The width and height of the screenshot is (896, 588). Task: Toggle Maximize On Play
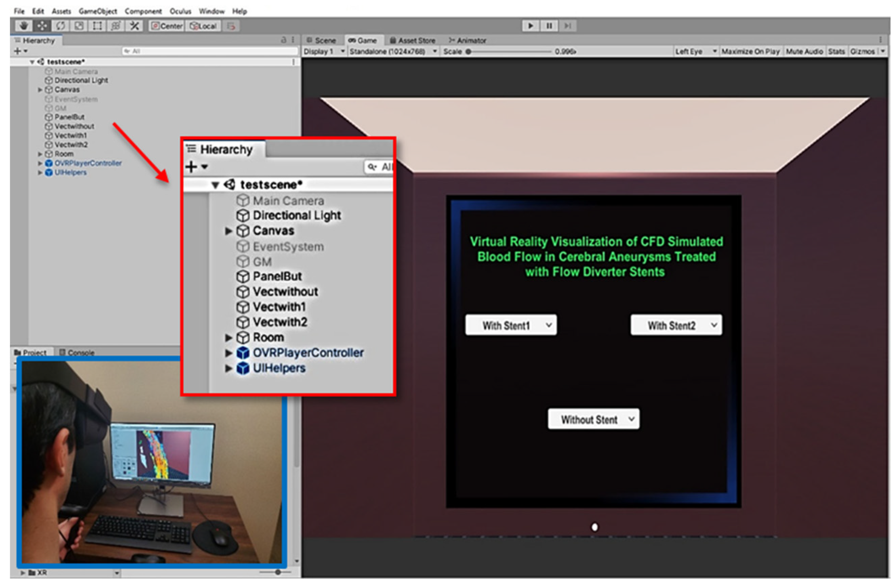tap(750, 52)
